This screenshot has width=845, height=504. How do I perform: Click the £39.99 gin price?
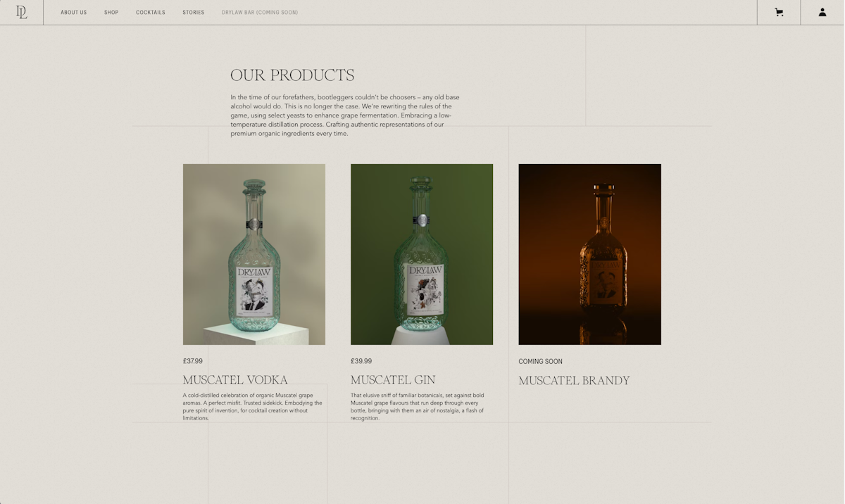361,361
